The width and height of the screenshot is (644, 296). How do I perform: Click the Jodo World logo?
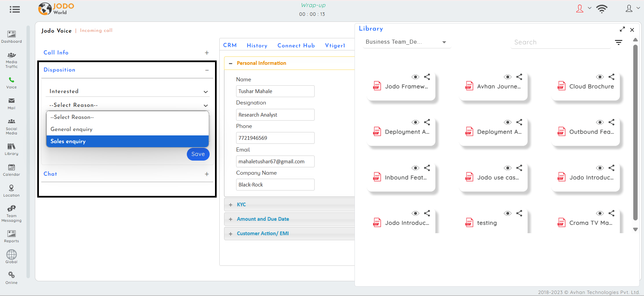tap(56, 9)
